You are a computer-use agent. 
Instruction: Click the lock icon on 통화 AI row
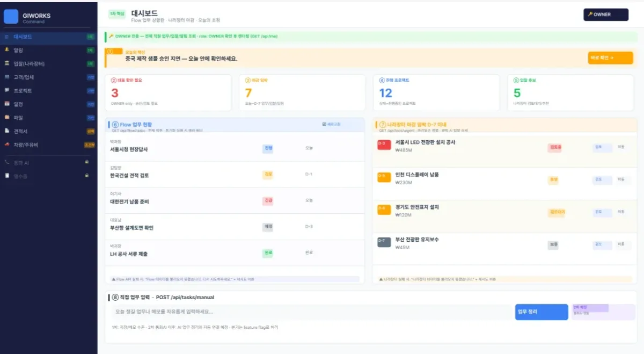click(x=86, y=162)
